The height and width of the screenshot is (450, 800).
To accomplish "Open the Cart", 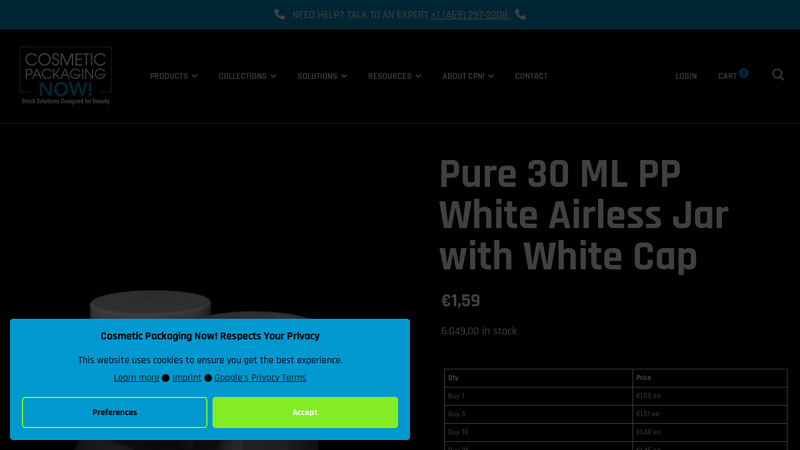I will point(727,76).
